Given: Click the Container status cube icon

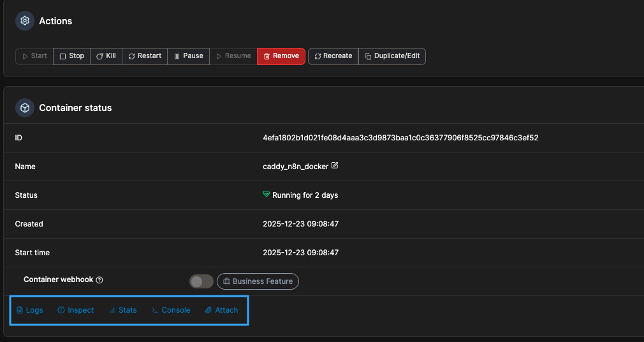Looking at the screenshot, I should [25, 108].
